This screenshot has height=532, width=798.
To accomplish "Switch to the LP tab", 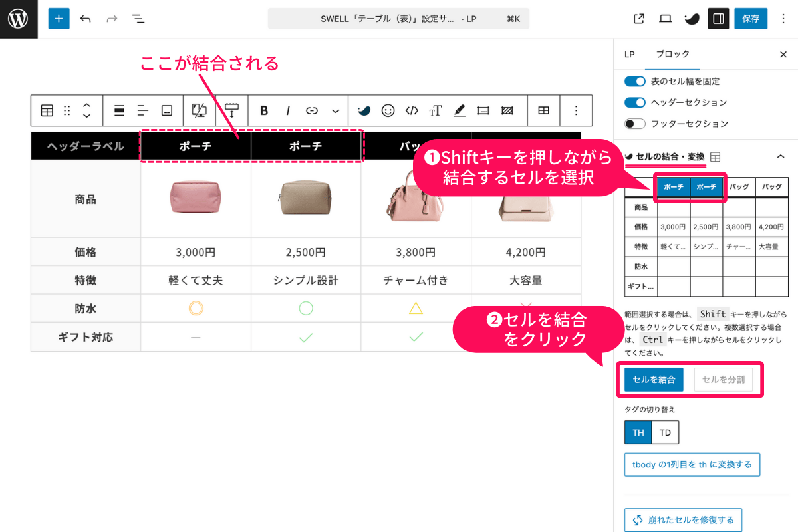I will coord(629,54).
